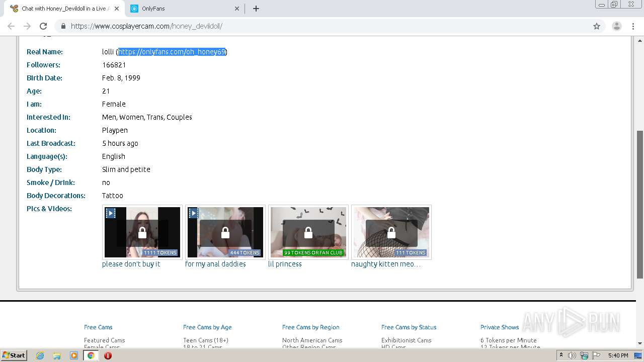Screen dimensions: 644x362
Task: Reload the current page
Action: pyautogui.click(x=43, y=26)
